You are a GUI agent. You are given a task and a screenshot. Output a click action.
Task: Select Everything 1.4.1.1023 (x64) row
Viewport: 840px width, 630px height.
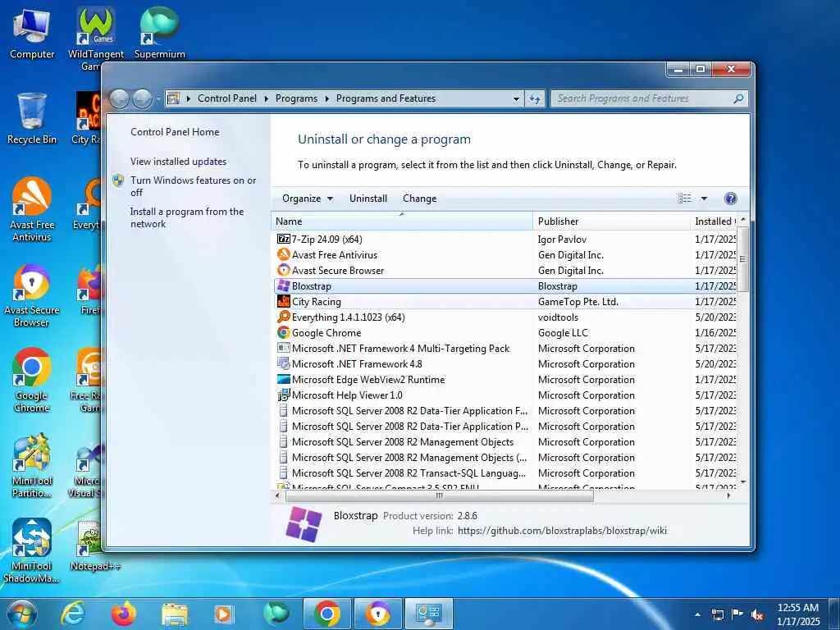tap(505, 317)
